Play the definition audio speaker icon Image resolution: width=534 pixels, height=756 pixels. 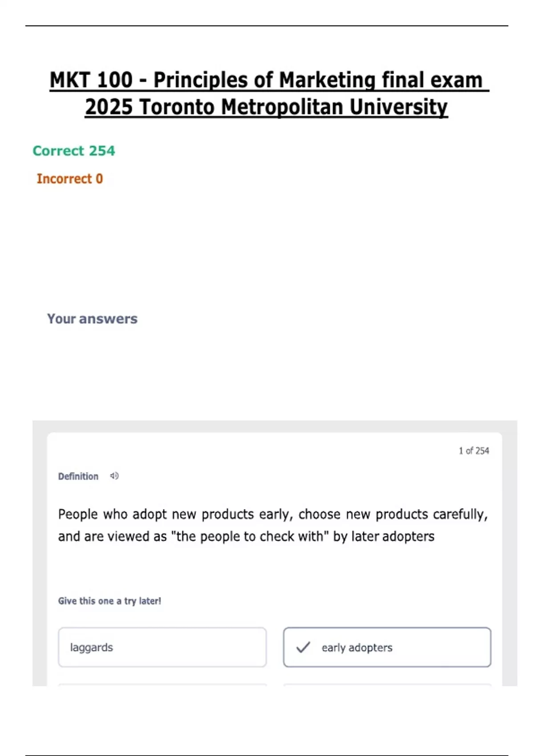click(x=114, y=476)
